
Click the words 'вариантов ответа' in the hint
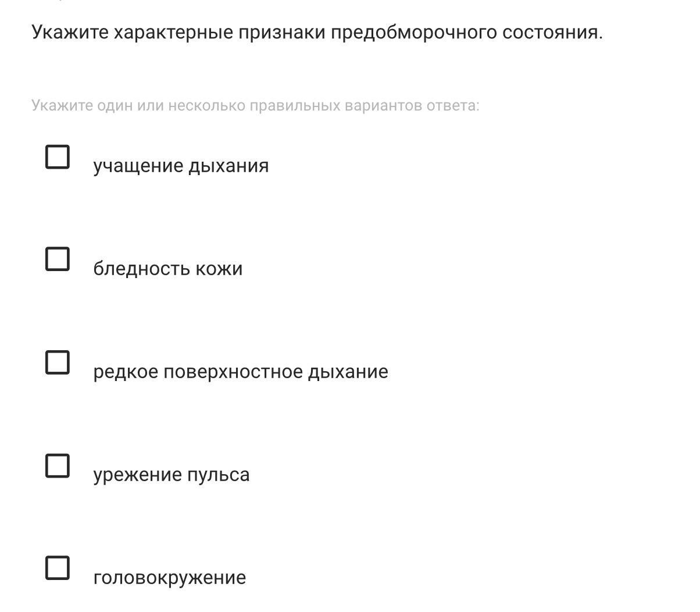pos(412,105)
